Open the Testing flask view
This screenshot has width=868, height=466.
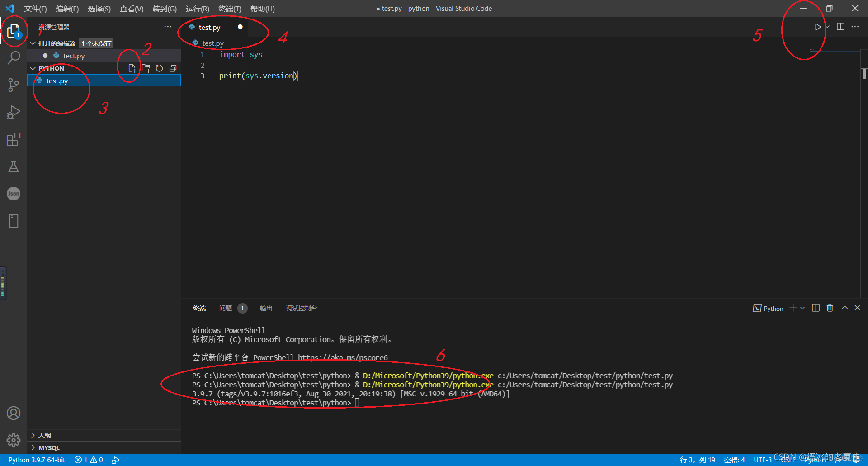14,166
